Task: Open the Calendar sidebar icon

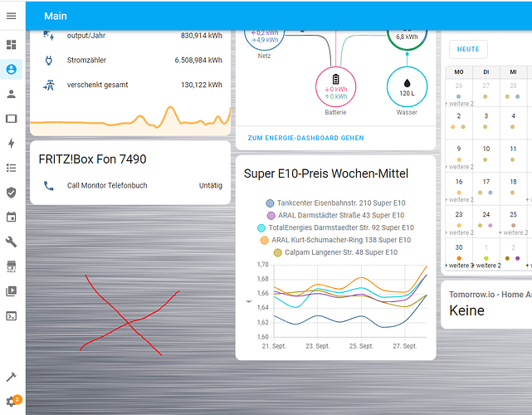Action: point(11,217)
